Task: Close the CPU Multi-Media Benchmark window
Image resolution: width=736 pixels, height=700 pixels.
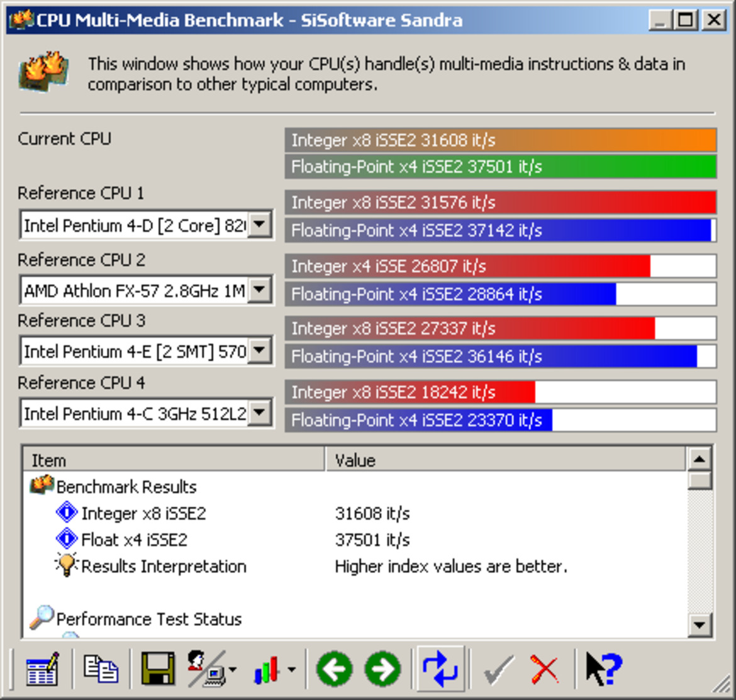Action: click(713, 20)
